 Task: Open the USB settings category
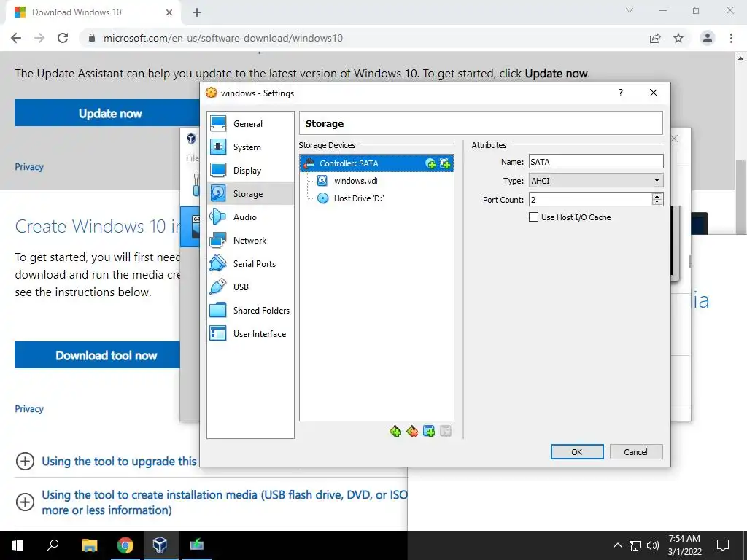250,287
